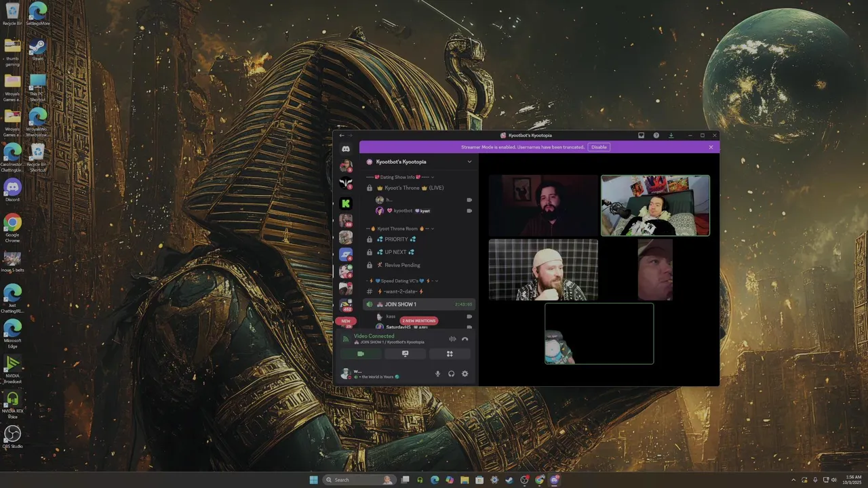Viewport: 868px width, 488px height.
Task: Open Discord inbox icon in title bar
Action: (x=641, y=136)
